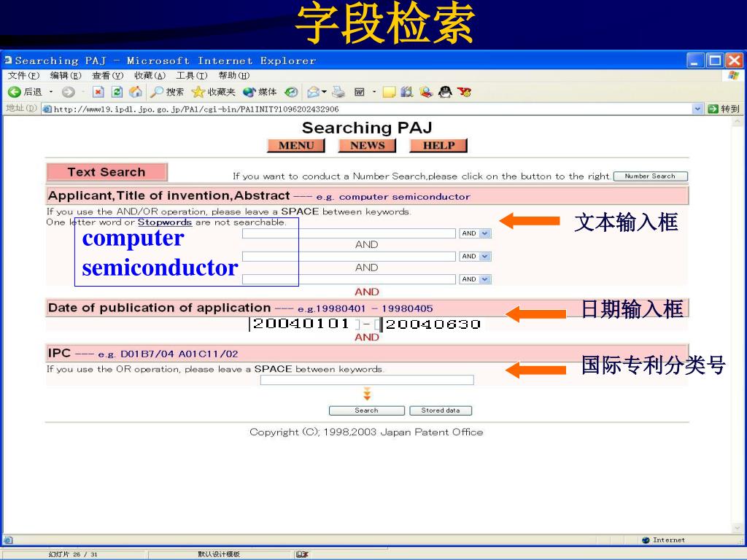Click the vertical scrollbar up arrow
Viewport: 747px width, 560px height.
point(737,122)
